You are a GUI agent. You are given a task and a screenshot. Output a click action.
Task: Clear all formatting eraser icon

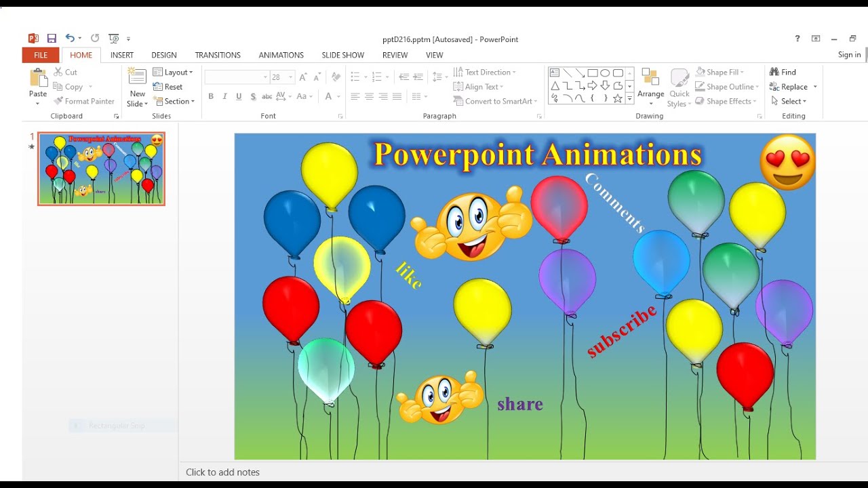(336, 77)
